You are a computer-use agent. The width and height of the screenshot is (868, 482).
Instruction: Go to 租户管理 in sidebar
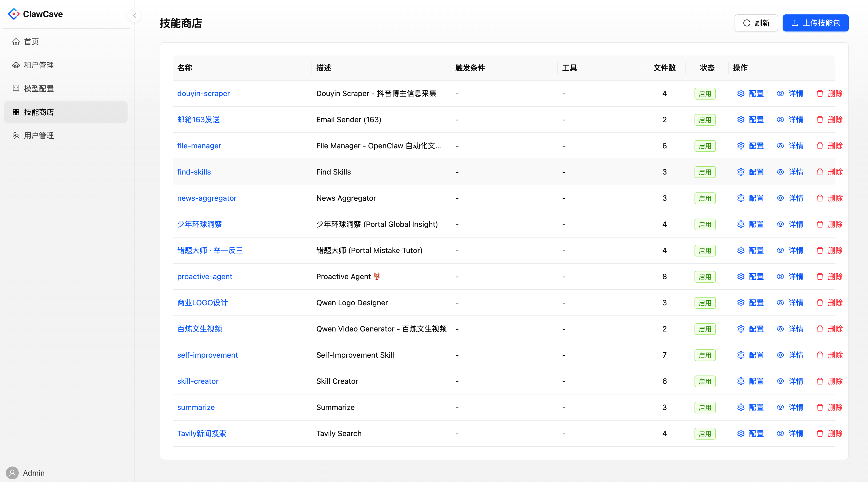pyautogui.click(x=38, y=65)
